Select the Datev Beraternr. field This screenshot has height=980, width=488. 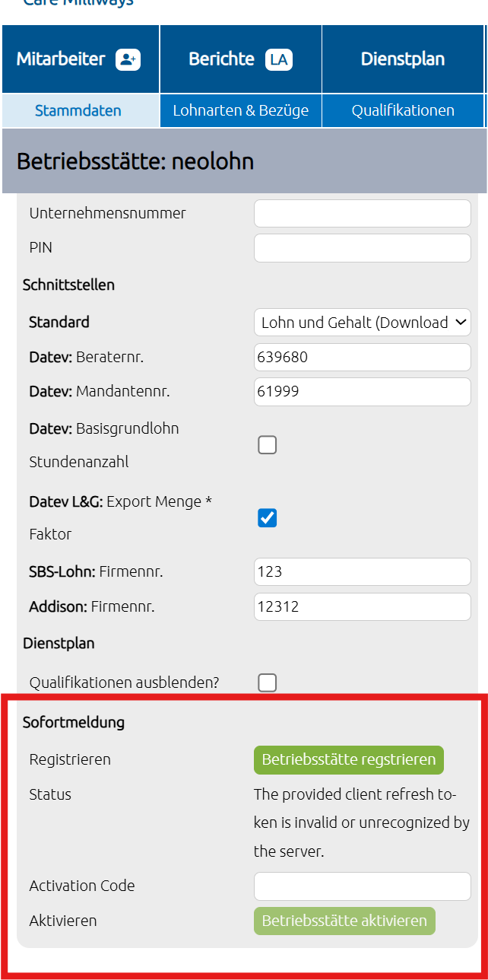pos(363,357)
